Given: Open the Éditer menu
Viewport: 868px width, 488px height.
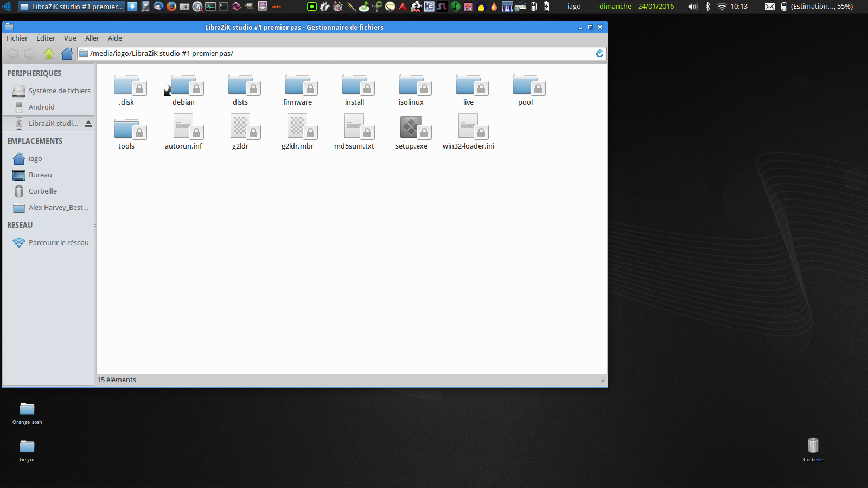Looking at the screenshot, I should [x=46, y=38].
